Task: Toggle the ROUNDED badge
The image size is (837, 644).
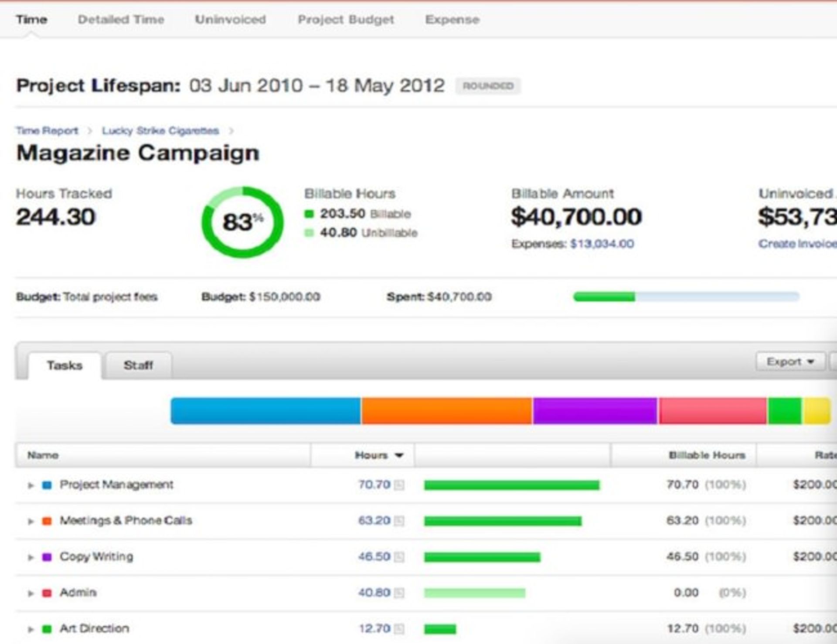Action: coord(488,86)
